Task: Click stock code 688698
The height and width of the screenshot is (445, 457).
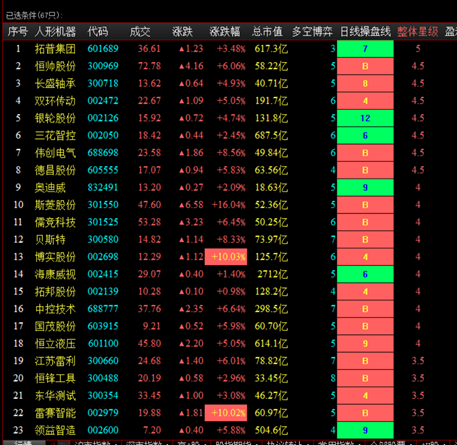Action: click(x=103, y=153)
